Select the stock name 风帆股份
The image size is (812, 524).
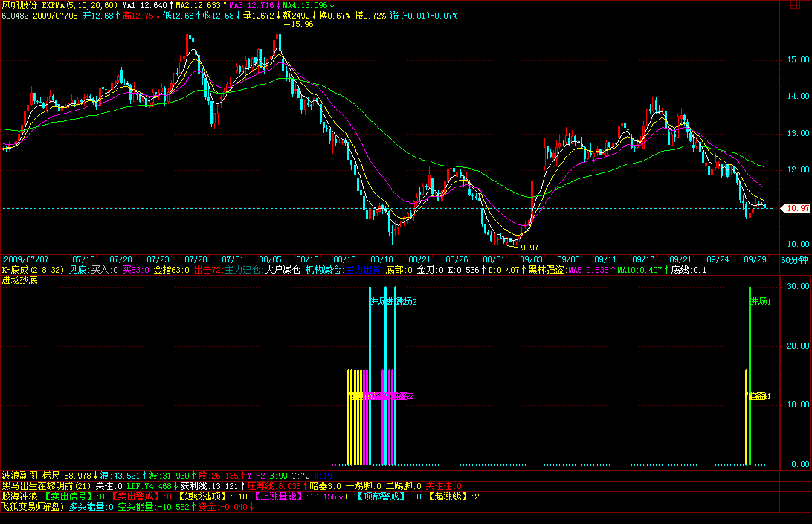19,5
